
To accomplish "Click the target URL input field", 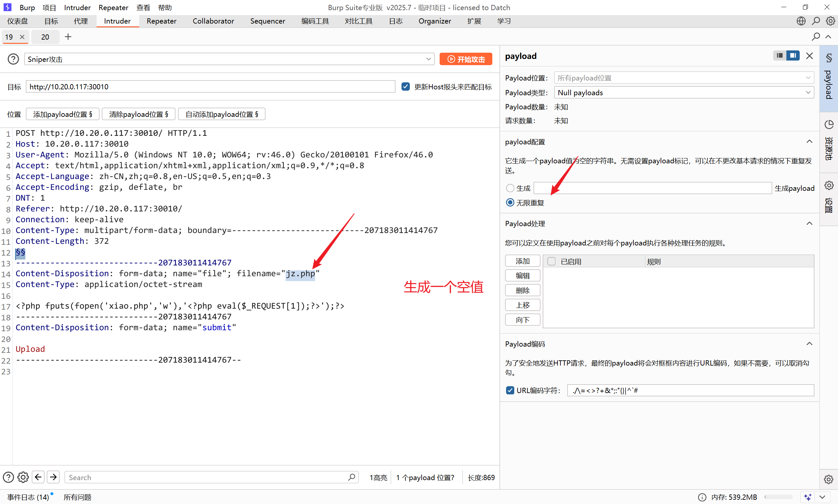I will 210,87.
